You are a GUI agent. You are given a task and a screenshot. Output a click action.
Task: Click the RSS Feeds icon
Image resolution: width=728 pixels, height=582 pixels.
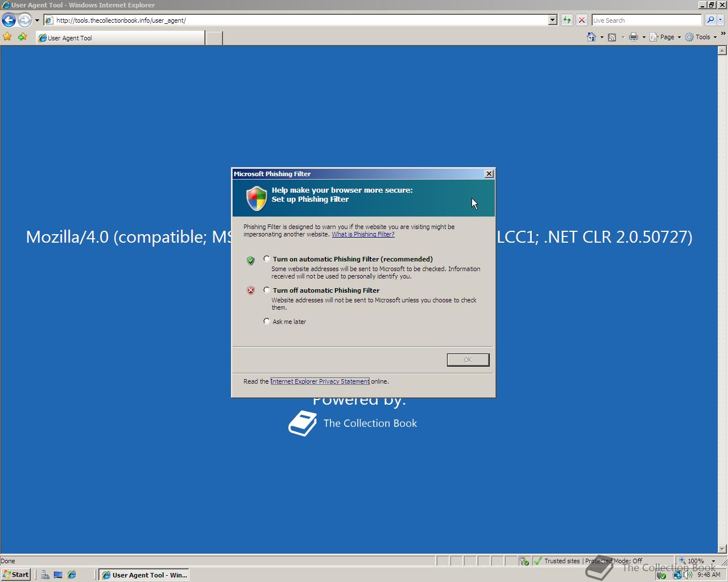[612, 37]
